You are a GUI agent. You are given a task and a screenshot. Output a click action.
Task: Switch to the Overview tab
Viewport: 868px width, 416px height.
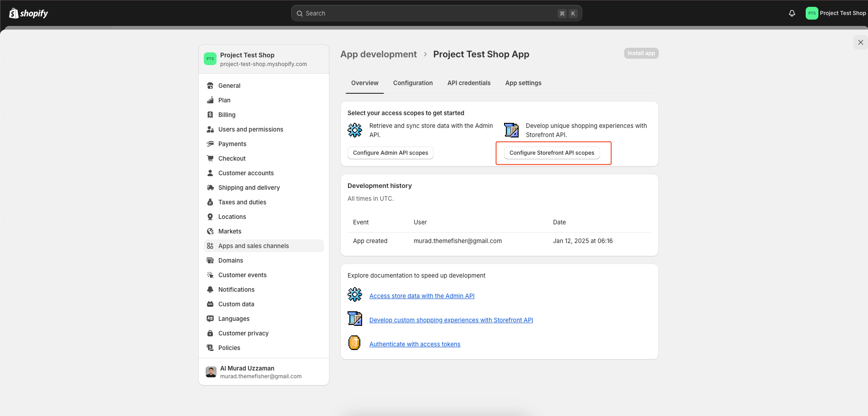[365, 83]
